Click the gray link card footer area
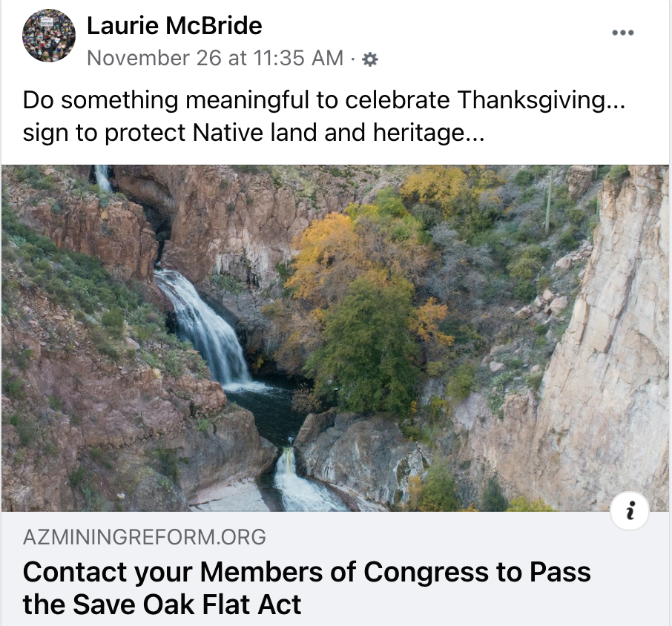Viewport: 672px width, 626px height. pos(335,569)
